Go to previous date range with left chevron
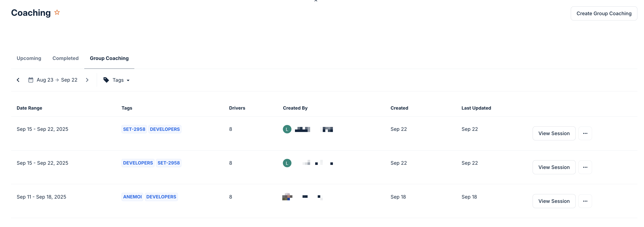644x227 pixels. click(x=18, y=80)
